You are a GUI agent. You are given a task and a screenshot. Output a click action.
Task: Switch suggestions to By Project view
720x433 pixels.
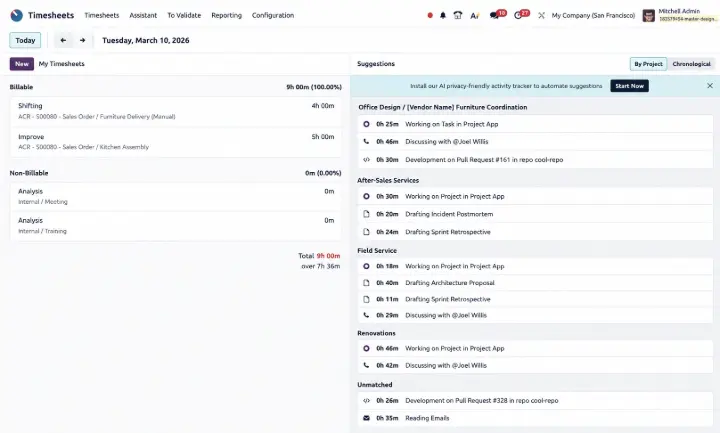[648, 64]
